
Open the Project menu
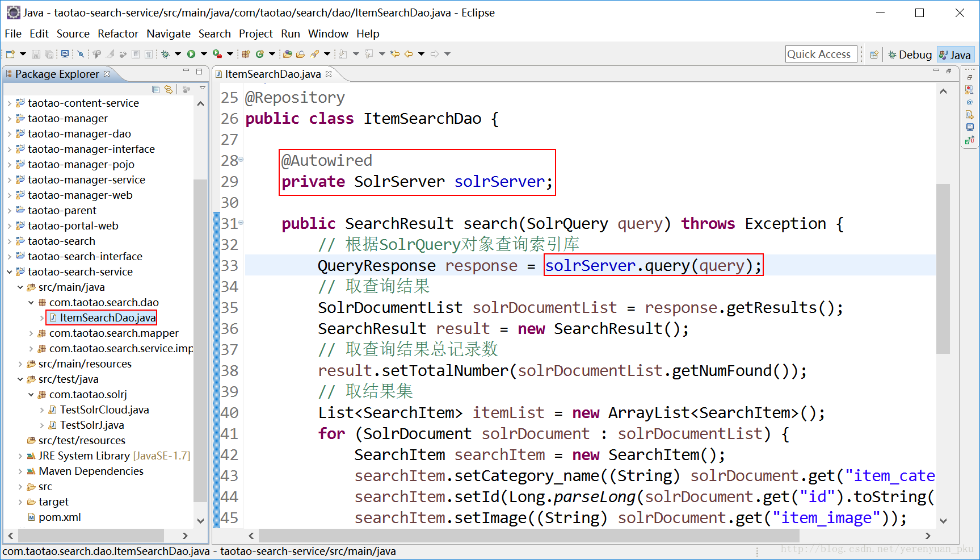(x=256, y=34)
